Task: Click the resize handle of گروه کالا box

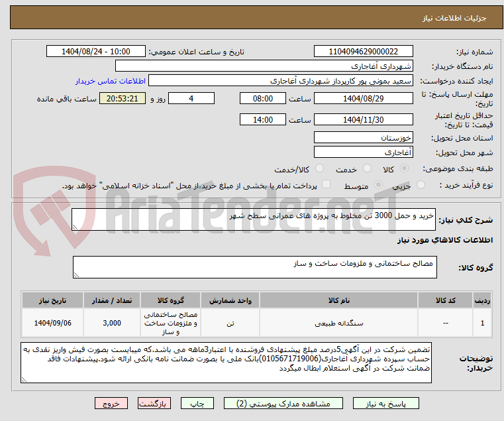Action: coord(76,275)
